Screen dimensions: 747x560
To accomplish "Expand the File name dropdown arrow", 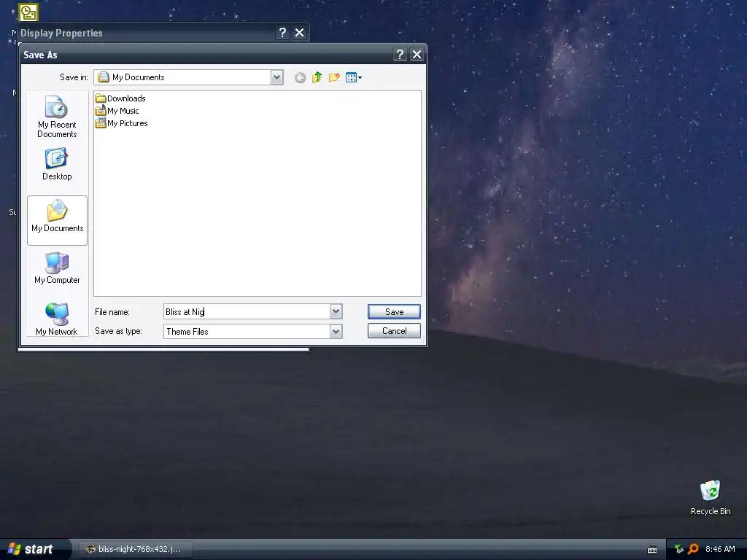I will point(336,312).
